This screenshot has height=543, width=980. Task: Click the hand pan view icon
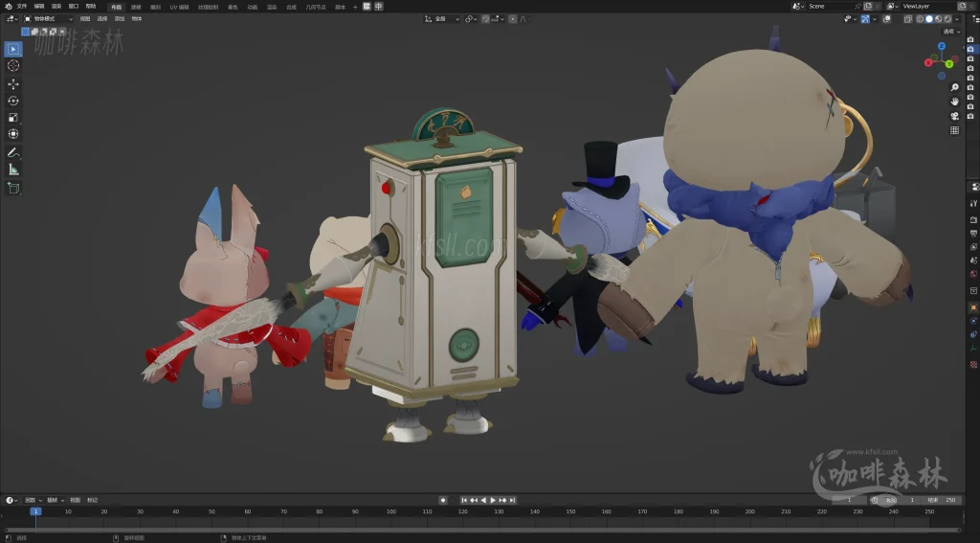955,101
